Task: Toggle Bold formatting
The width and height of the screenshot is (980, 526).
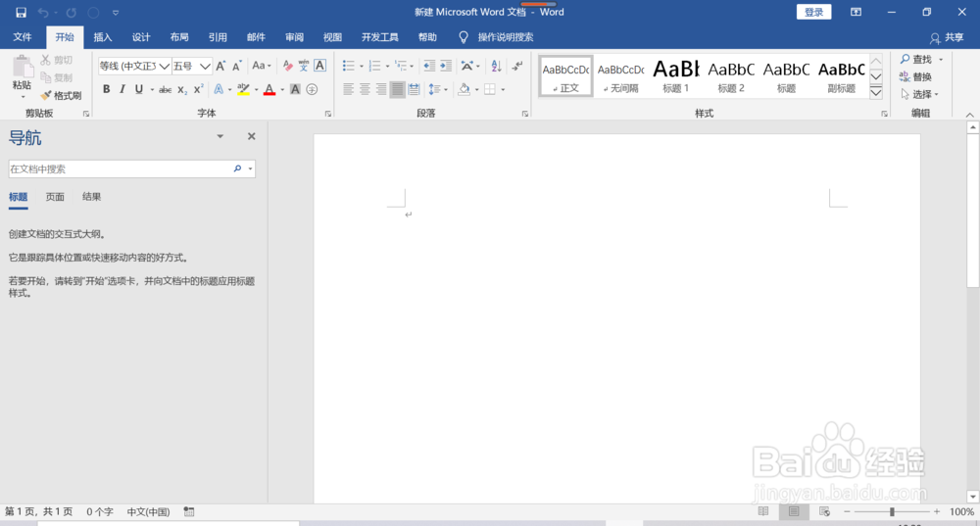Action: 106,89
